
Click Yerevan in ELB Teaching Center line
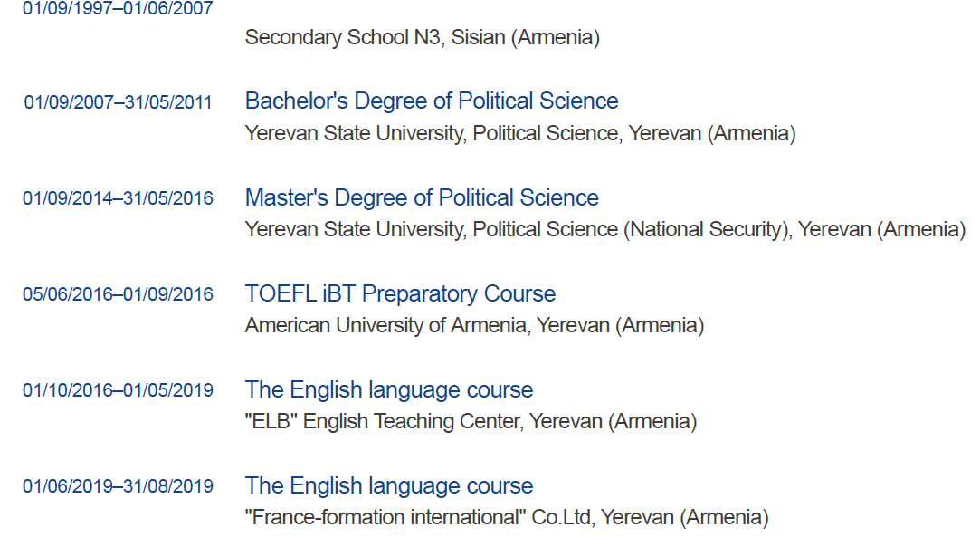coord(566,421)
